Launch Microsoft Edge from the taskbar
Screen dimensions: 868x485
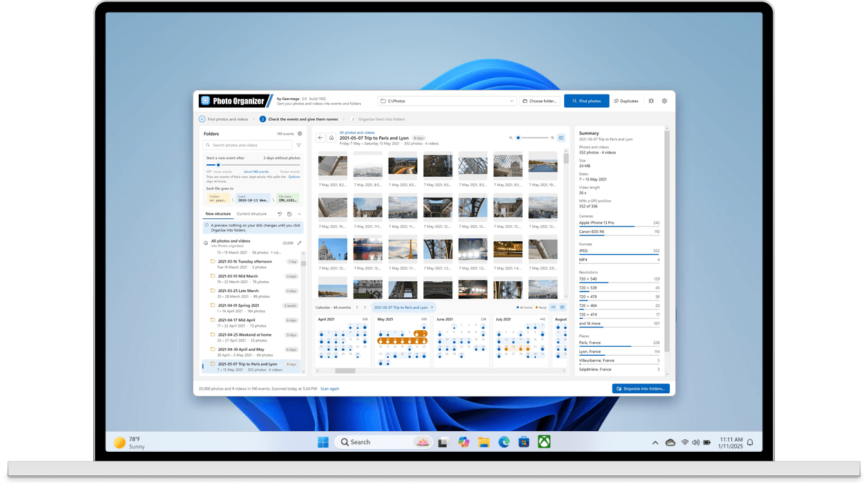(x=504, y=442)
